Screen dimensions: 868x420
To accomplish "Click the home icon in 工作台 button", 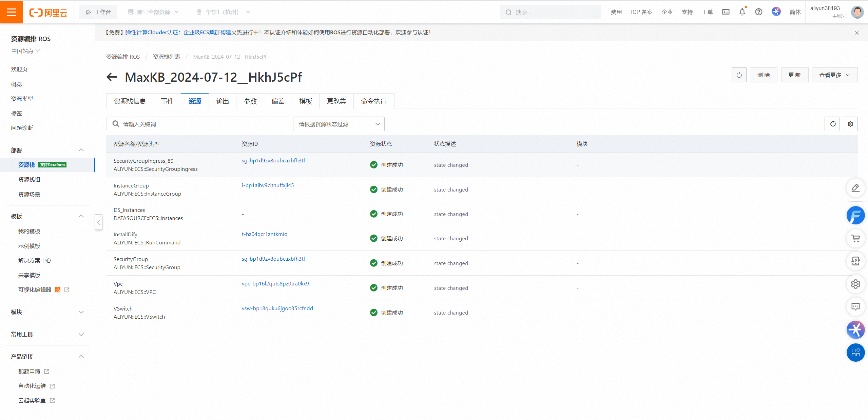I will (88, 12).
